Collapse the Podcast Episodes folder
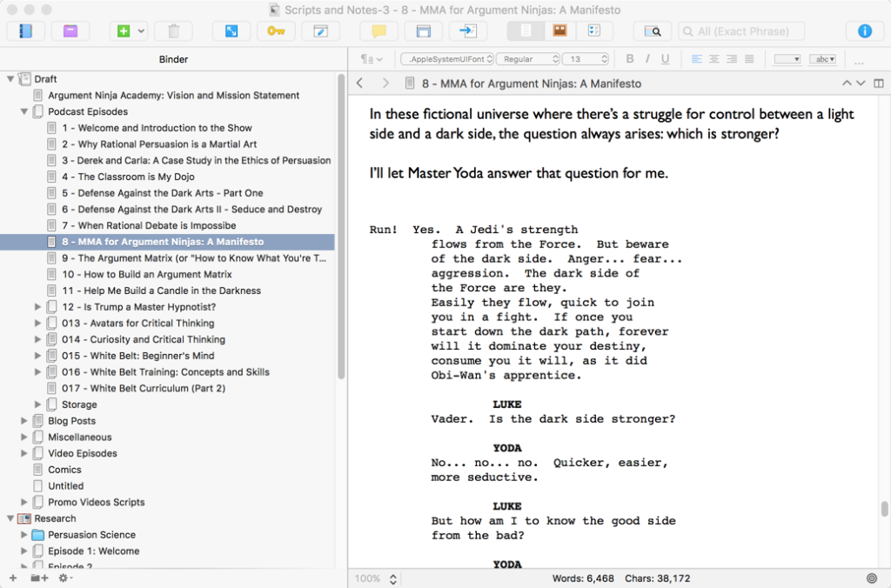The width and height of the screenshot is (891, 588). tap(24, 112)
